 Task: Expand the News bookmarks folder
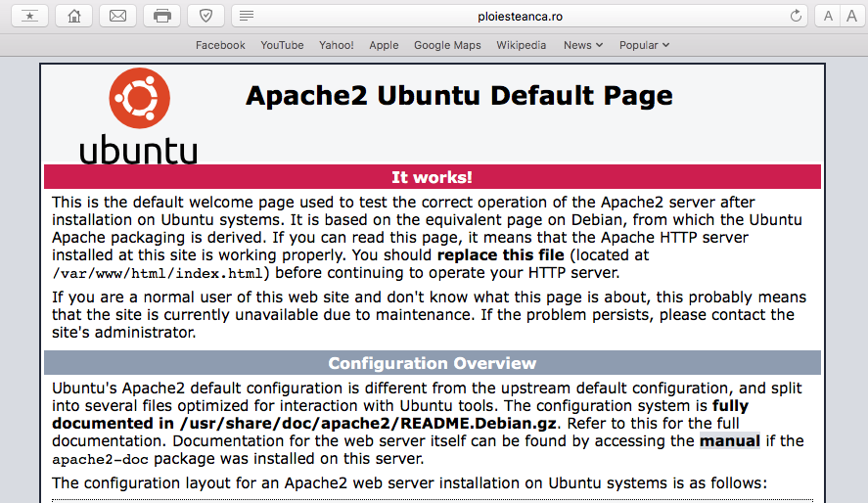(583, 45)
